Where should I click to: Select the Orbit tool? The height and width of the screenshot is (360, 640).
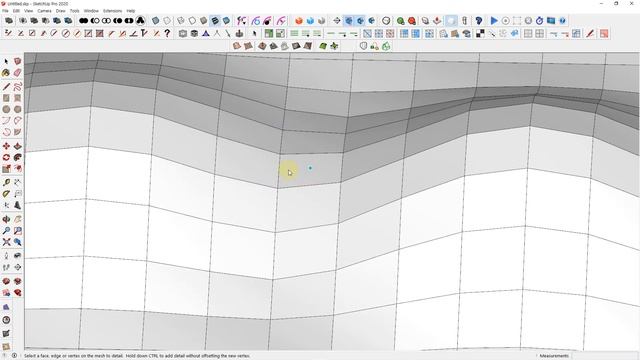pyautogui.click(x=6, y=220)
